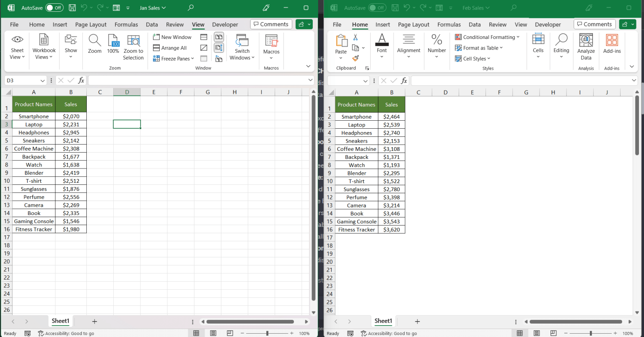Click the Paste clipboard icon

(x=341, y=41)
